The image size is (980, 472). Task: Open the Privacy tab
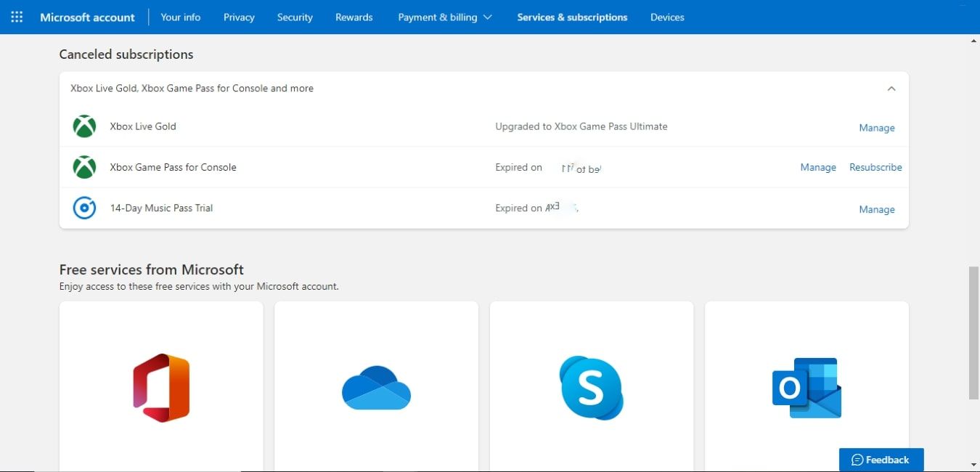coord(239,17)
